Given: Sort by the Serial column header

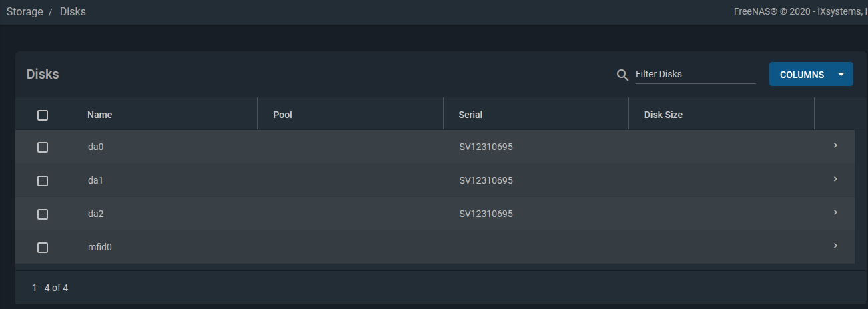Looking at the screenshot, I should [470, 115].
